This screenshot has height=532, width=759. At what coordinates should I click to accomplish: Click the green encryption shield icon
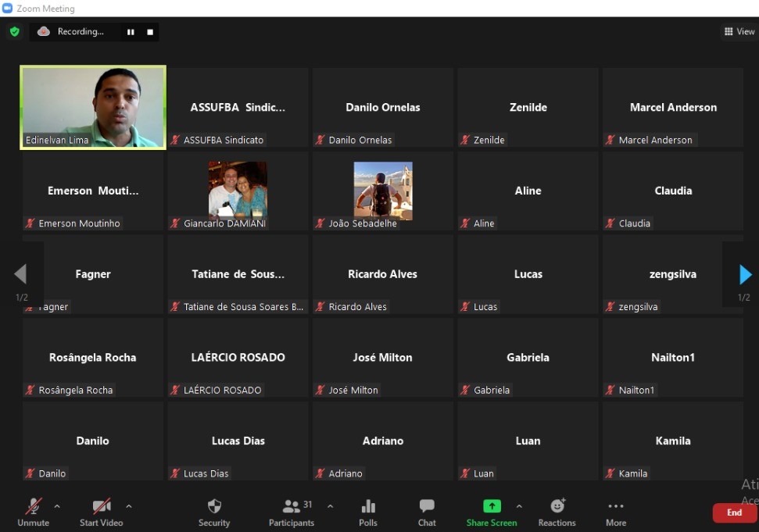click(x=14, y=32)
